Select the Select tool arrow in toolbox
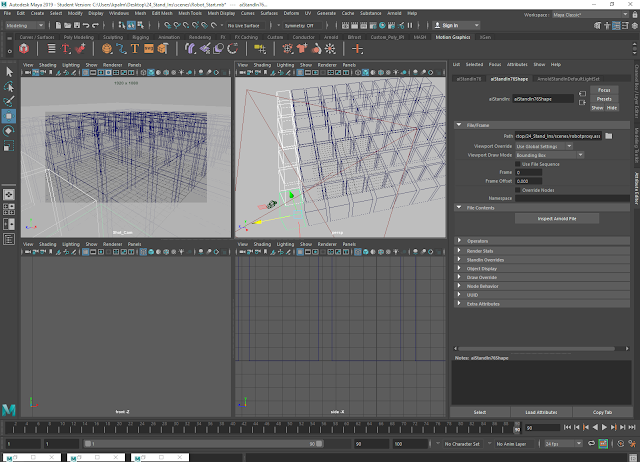640x462 pixels. (x=8, y=72)
